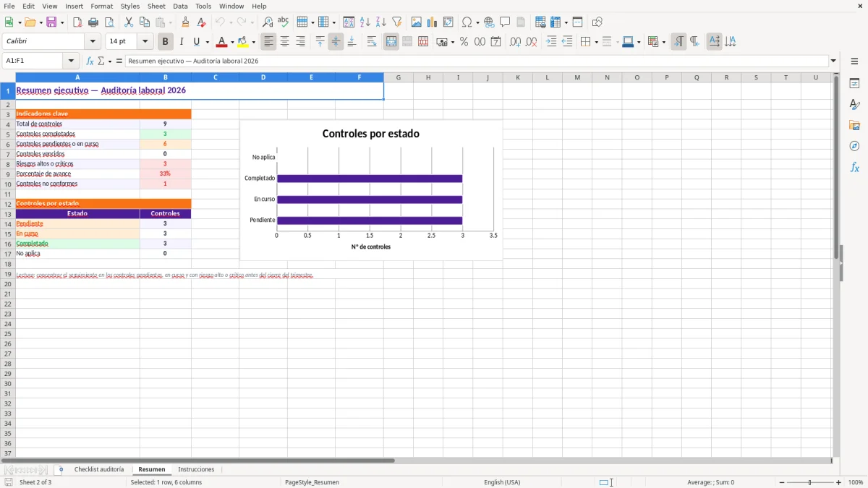Insert a chart

[432, 22]
